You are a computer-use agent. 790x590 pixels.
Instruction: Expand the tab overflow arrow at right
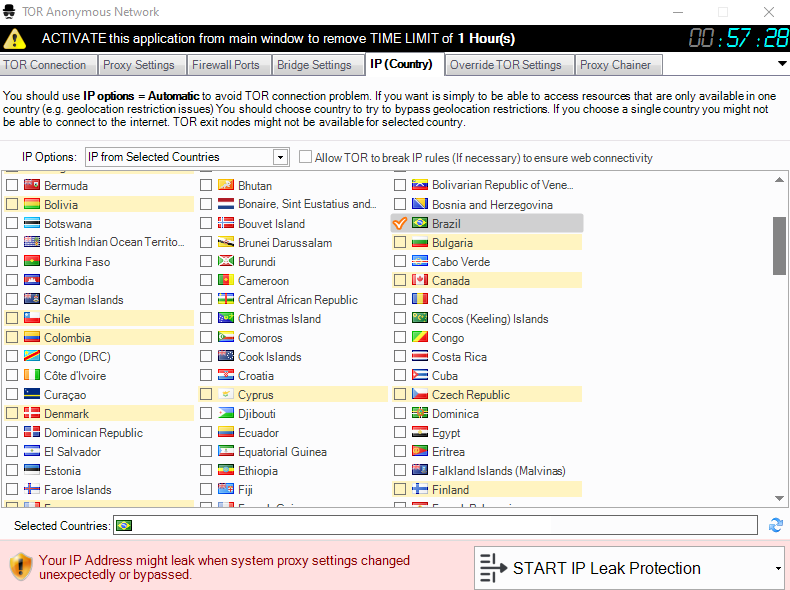(x=782, y=64)
